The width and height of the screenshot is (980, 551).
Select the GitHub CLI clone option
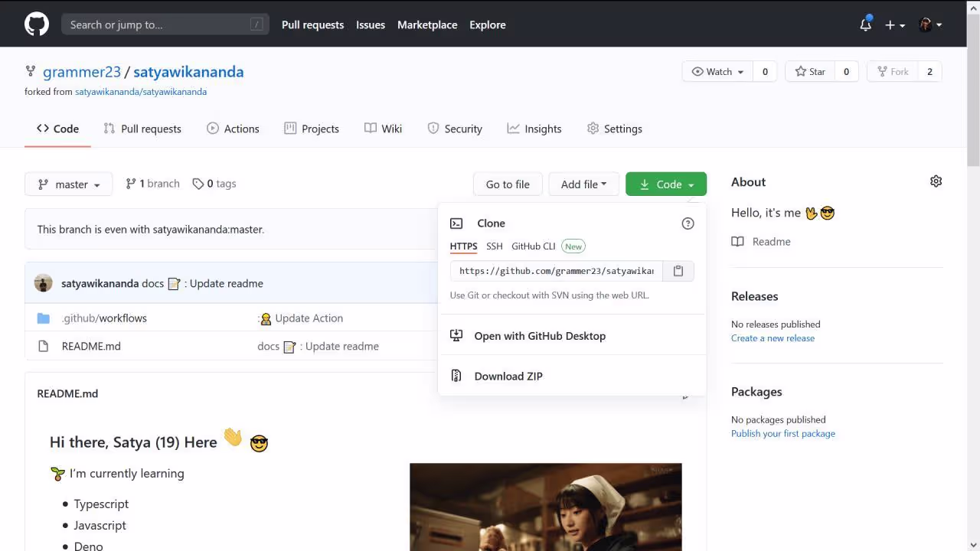[x=534, y=246]
